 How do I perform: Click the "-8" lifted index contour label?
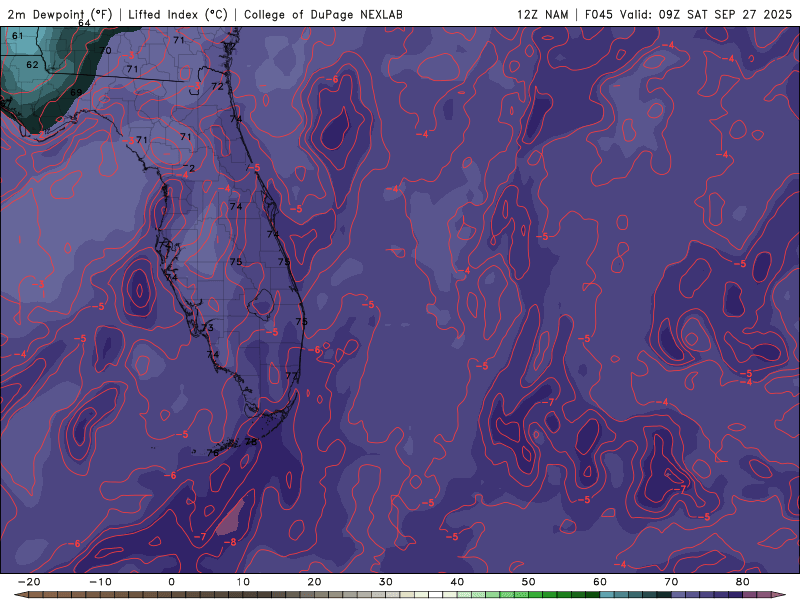231,542
